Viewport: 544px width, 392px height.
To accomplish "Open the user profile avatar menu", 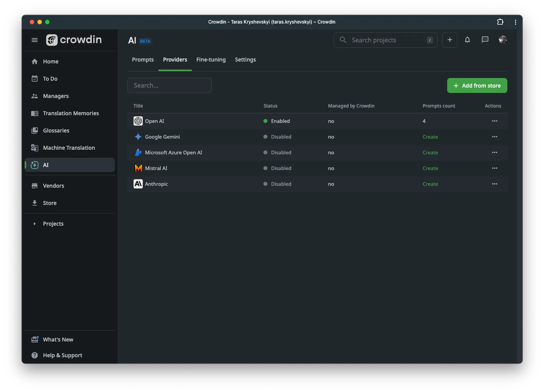I will coord(503,40).
